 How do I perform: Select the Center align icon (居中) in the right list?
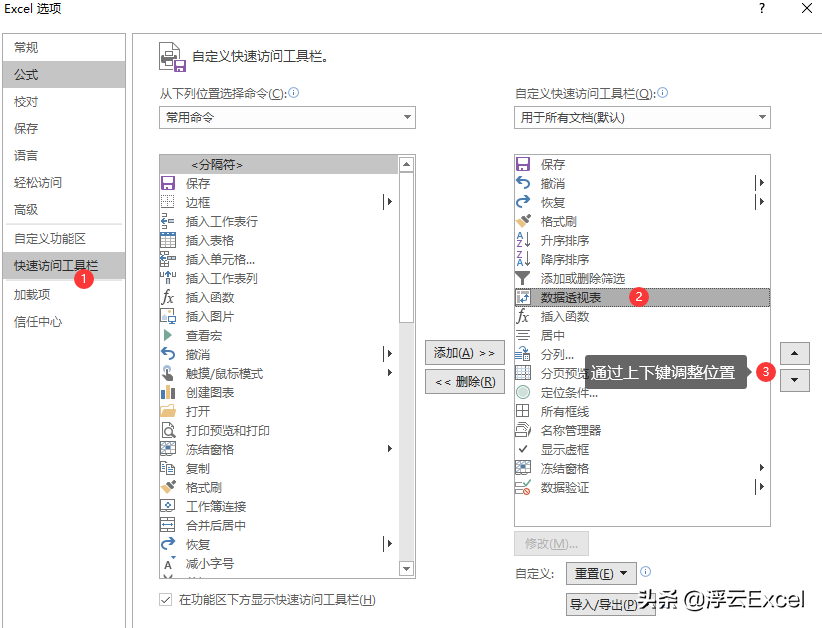click(523, 335)
